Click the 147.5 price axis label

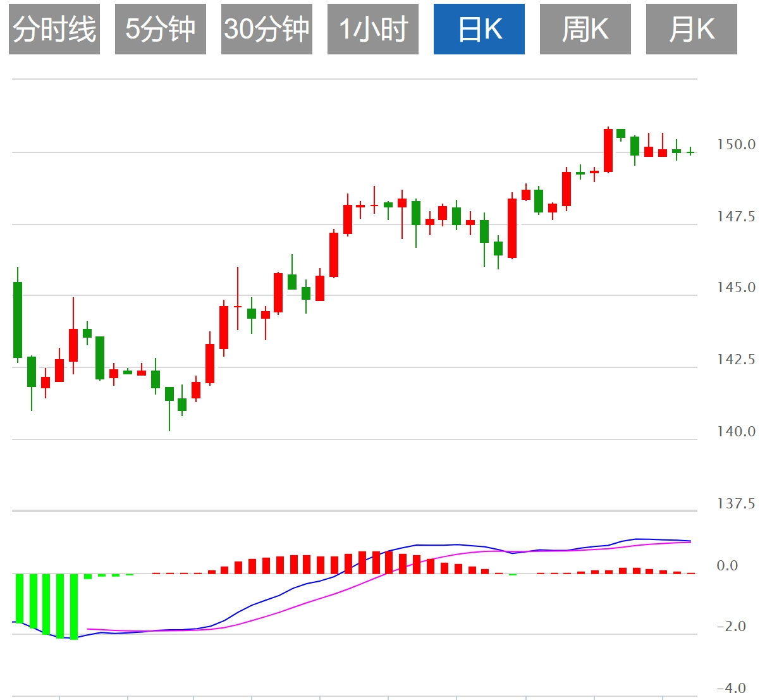pyautogui.click(x=735, y=217)
